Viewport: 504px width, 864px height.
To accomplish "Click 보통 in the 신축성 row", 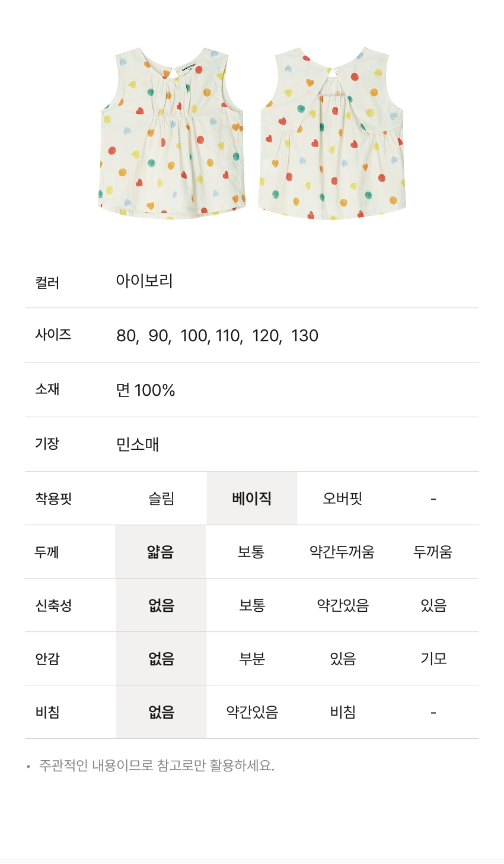I will click(252, 605).
